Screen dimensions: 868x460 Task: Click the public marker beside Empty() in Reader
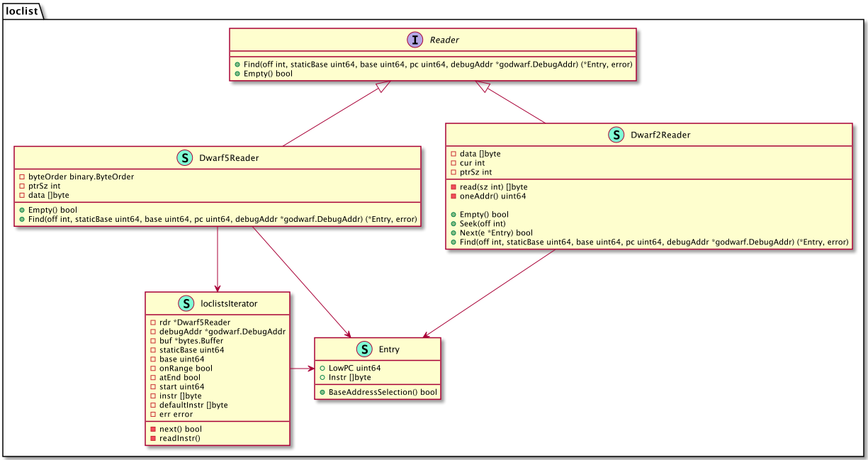[237, 73]
